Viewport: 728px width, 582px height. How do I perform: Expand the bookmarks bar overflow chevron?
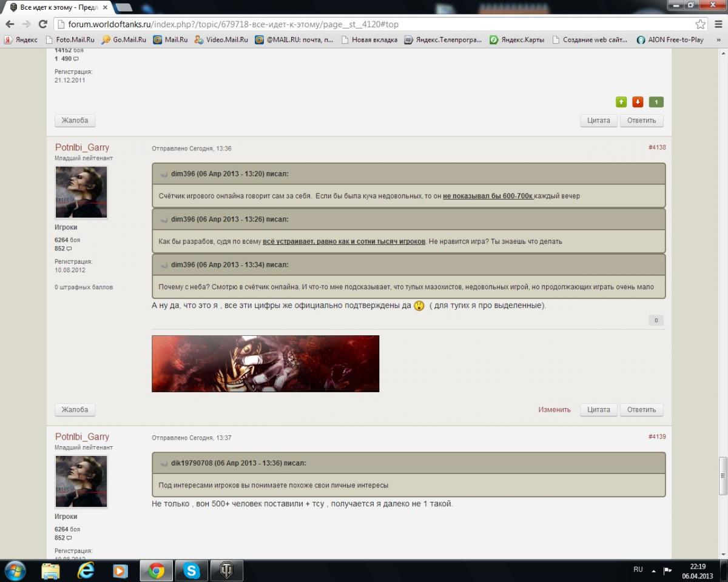(719, 40)
